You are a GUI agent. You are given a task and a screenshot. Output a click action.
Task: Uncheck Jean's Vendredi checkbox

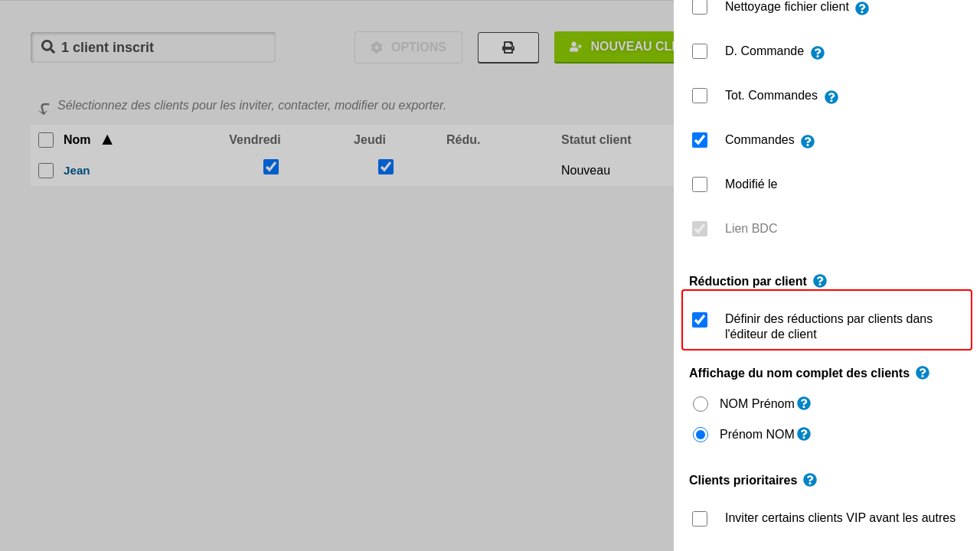click(271, 167)
